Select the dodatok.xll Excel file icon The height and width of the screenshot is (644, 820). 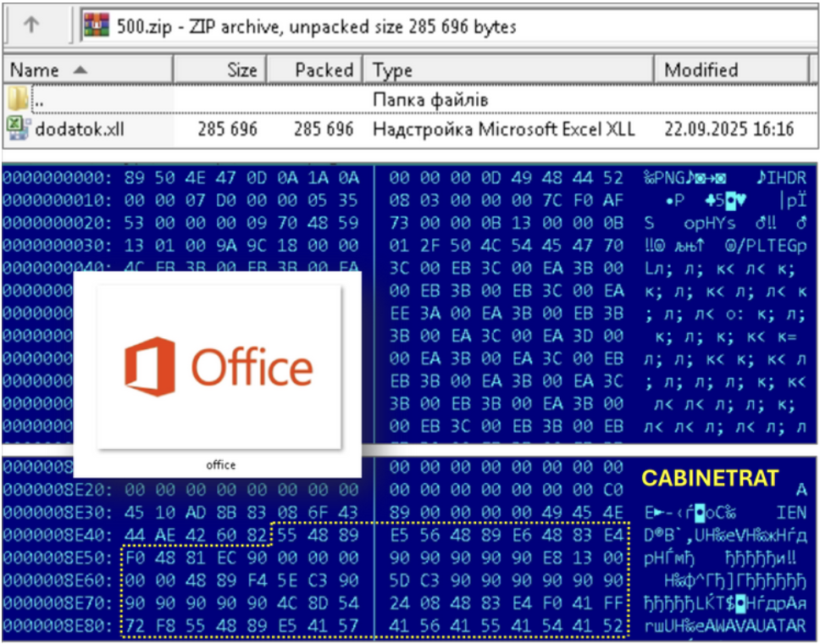tap(18, 129)
